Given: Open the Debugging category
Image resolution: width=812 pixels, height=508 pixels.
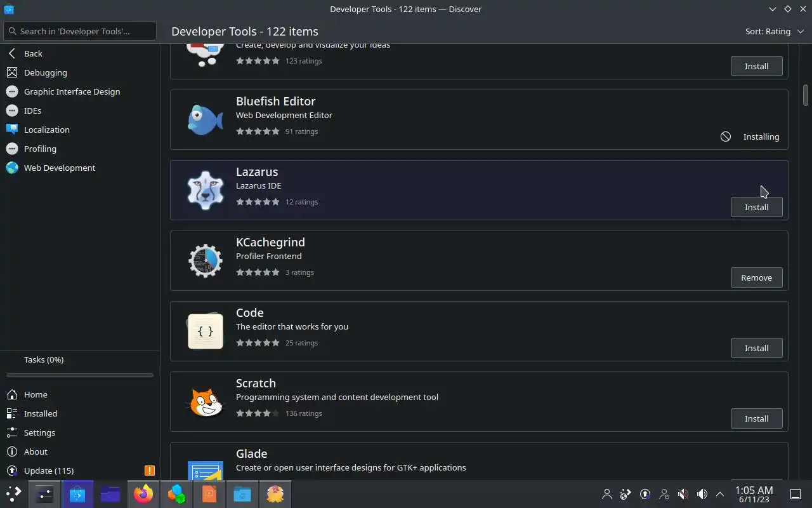Looking at the screenshot, I should [x=80, y=72].
